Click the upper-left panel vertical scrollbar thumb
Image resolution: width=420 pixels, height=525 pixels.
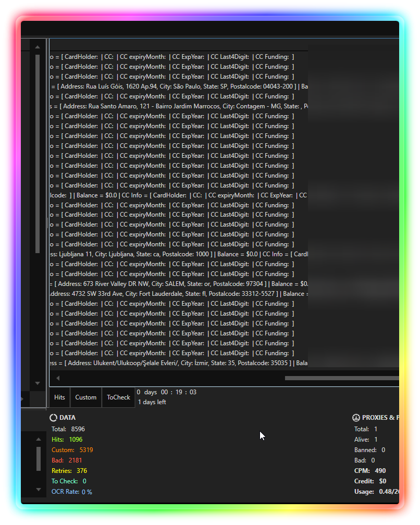(x=38, y=154)
